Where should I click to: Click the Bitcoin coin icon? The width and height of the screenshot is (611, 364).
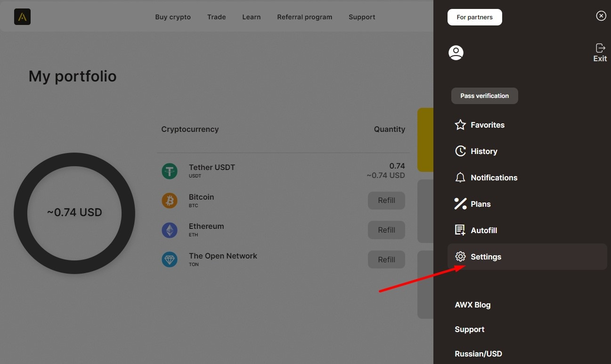[170, 201]
